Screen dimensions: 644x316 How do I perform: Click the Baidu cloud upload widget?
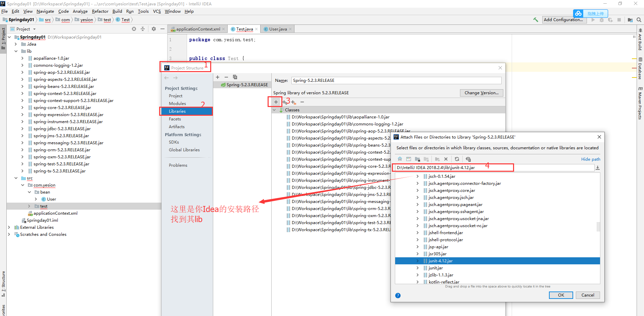pos(591,13)
